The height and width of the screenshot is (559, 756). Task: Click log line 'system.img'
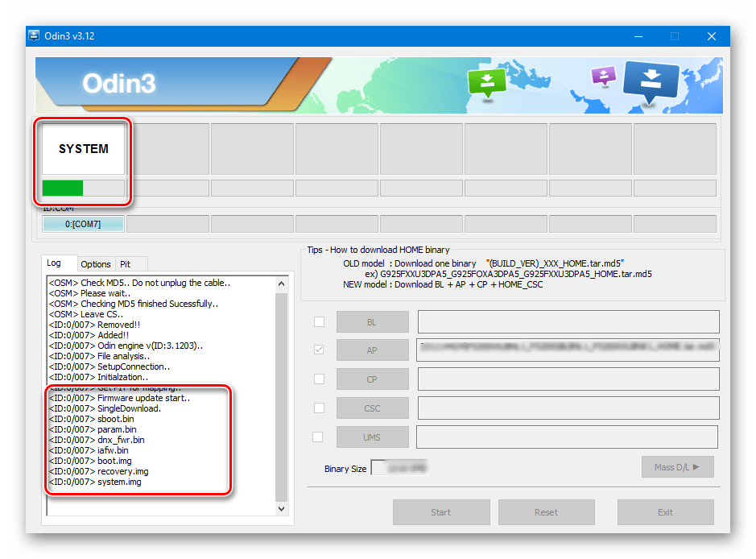[x=95, y=482]
